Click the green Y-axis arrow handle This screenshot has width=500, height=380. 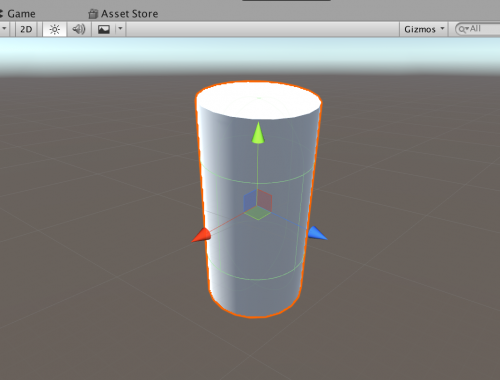(x=258, y=133)
